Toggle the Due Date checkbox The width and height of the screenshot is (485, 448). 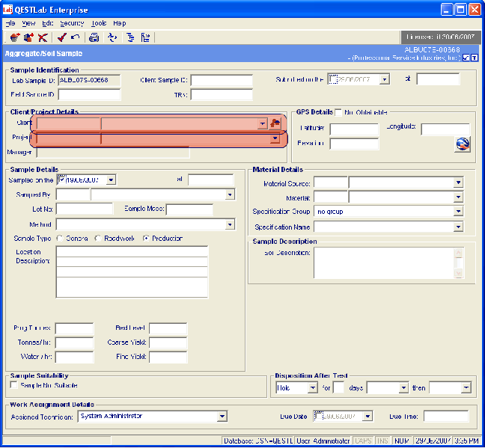click(318, 416)
